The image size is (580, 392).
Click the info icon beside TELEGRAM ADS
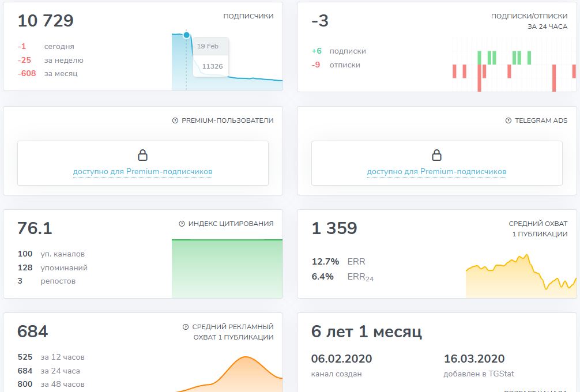509,120
